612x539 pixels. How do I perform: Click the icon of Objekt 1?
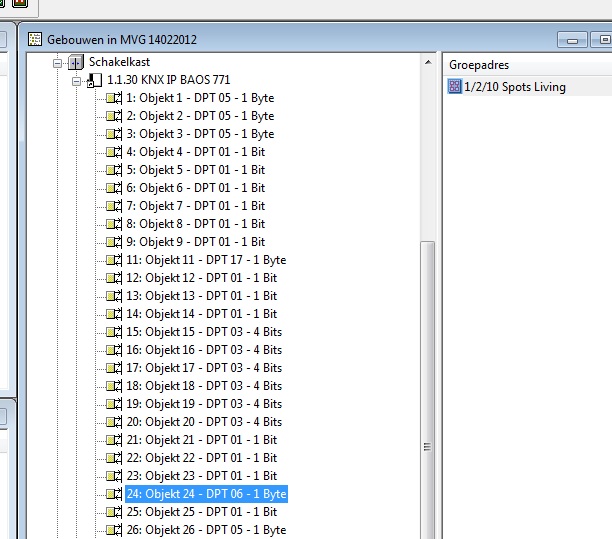tap(114, 98)
